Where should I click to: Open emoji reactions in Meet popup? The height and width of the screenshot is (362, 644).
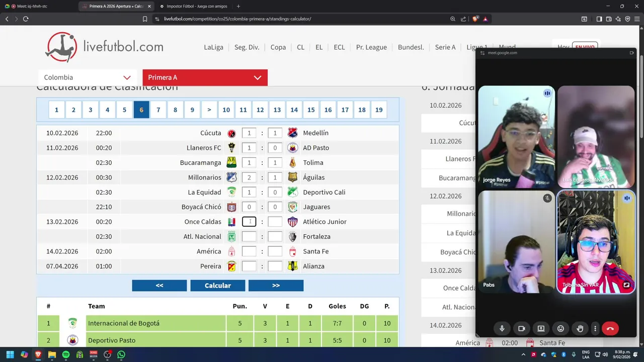pos(560,328)
